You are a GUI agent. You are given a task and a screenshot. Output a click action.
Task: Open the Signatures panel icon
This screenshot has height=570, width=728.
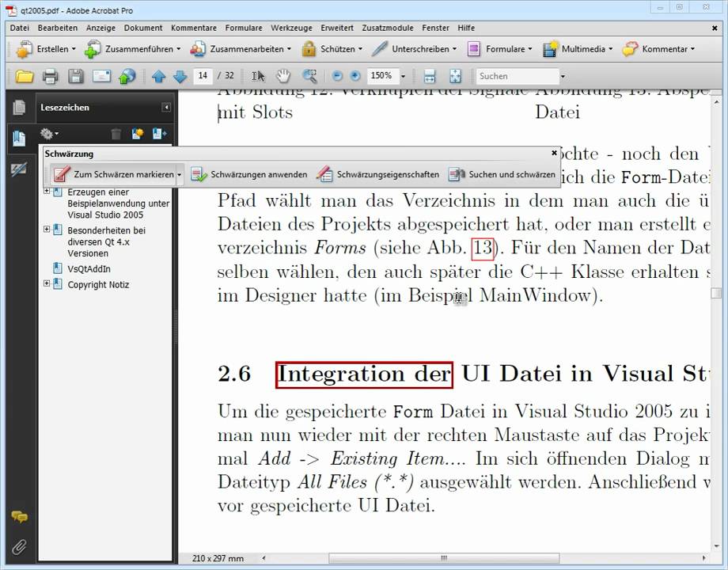coord(20,169)
